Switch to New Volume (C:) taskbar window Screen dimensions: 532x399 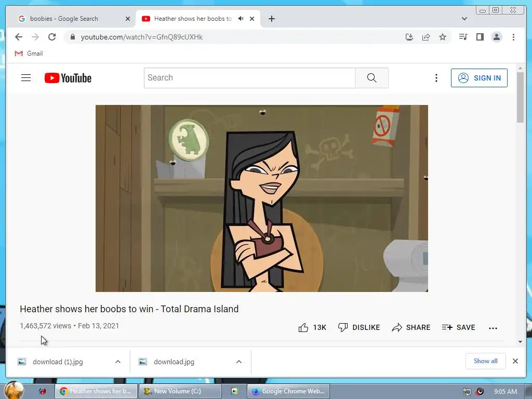pos(180,391)
